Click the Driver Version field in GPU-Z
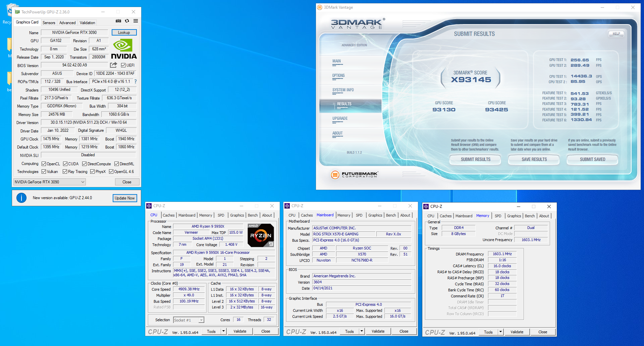This screenshot has height=346, width=644. [x=89, y=122]
